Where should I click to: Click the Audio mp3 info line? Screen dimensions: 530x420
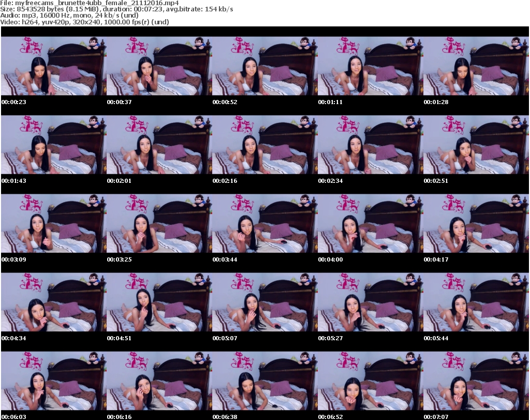[69, 16]
